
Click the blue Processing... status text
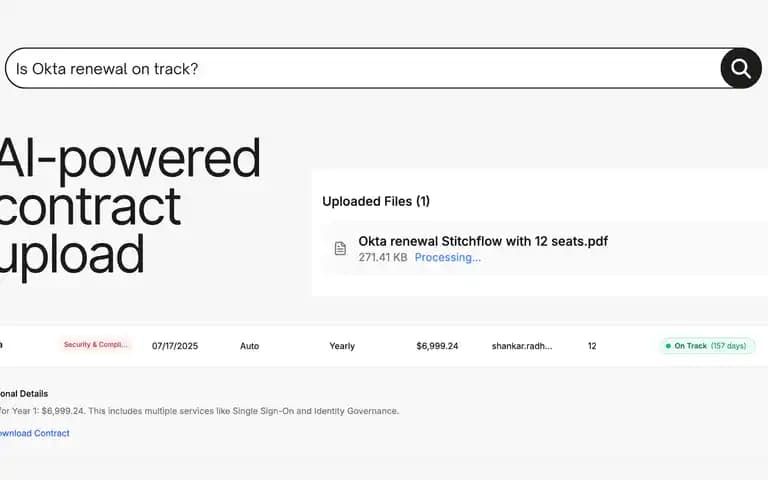pyautogui.click(x=448, y=257)
